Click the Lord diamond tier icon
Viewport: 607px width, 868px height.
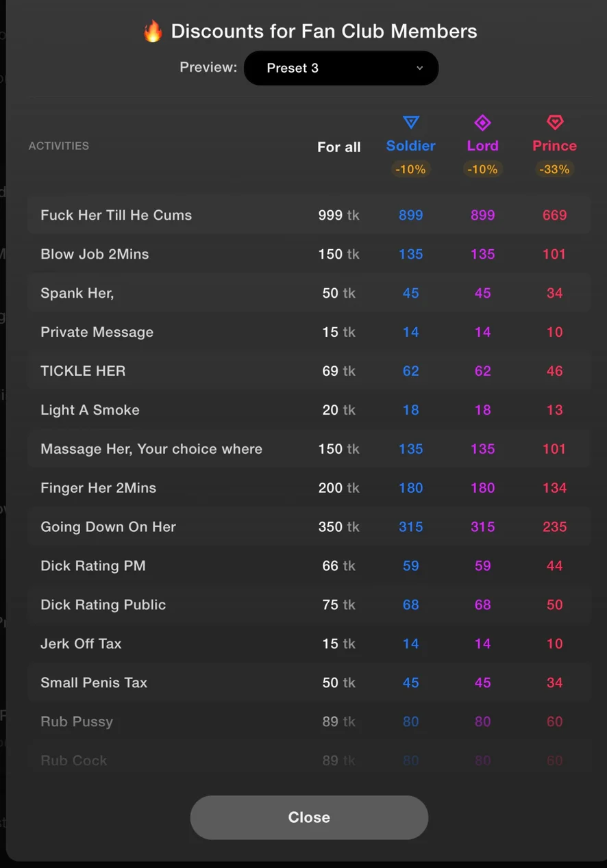tap(483, 123)
